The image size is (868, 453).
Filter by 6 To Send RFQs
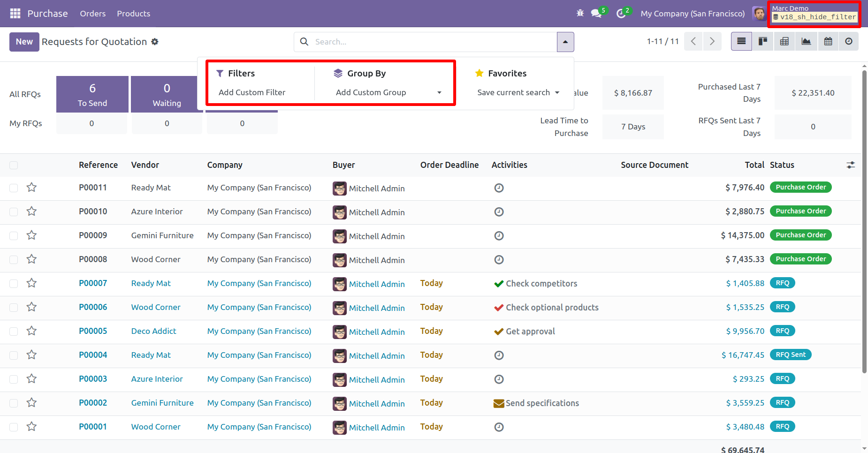coord(92,94)
